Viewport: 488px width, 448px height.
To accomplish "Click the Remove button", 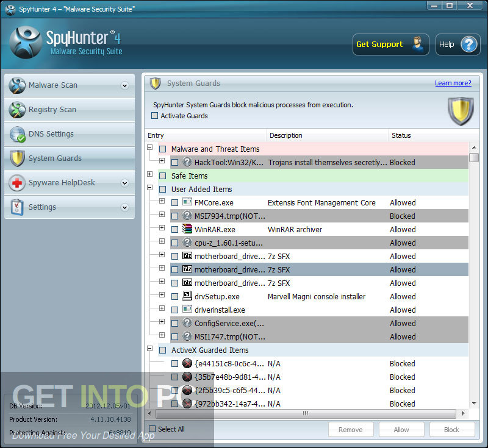I will coord(350,430).
